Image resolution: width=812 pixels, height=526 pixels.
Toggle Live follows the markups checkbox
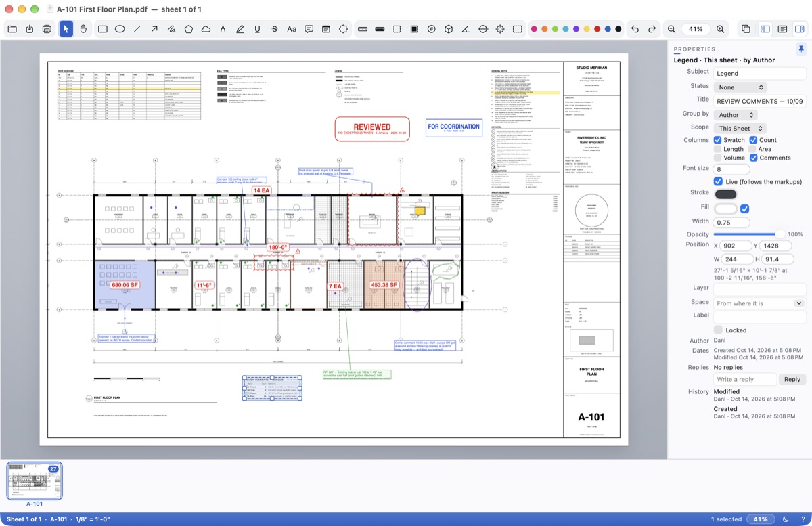point(718,181)
